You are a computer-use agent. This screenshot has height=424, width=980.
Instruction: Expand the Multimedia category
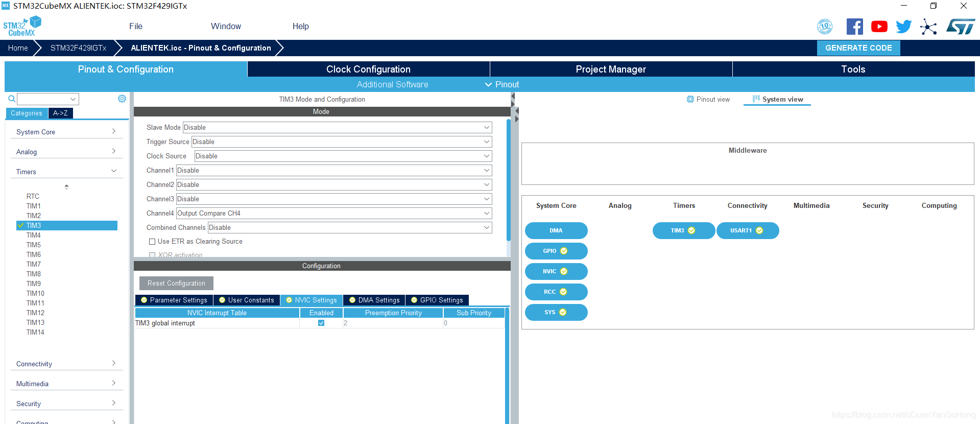pyautogui.click(x=66, y=384)
